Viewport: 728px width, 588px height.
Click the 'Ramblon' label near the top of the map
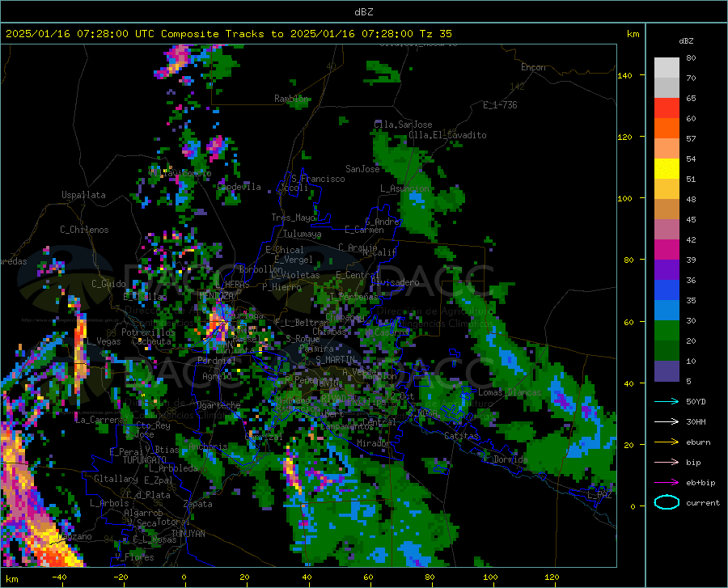(291, 99)
